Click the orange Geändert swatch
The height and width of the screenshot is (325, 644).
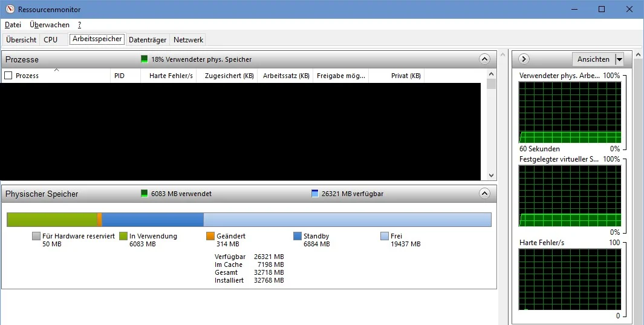coord(210,236)
